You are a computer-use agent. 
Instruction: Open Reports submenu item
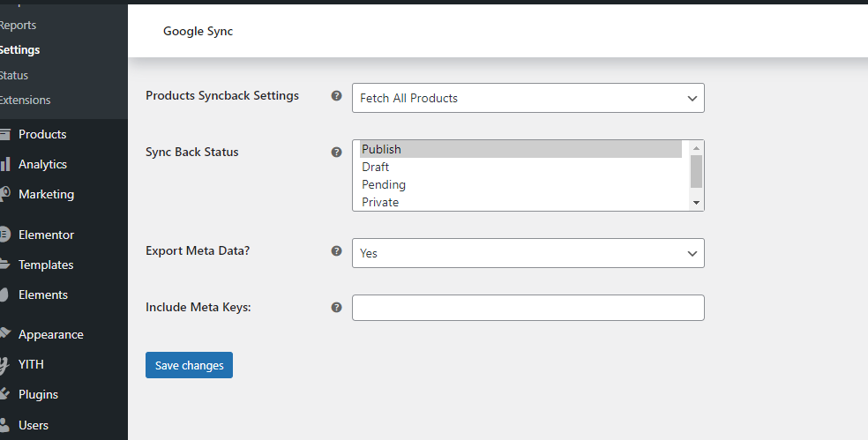click(x=18, y=25)
